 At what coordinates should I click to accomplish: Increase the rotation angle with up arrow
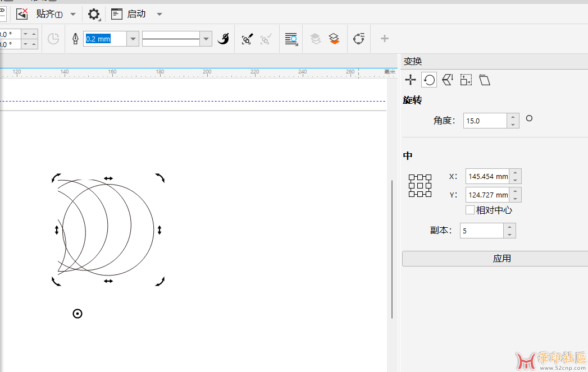[513, 117]
